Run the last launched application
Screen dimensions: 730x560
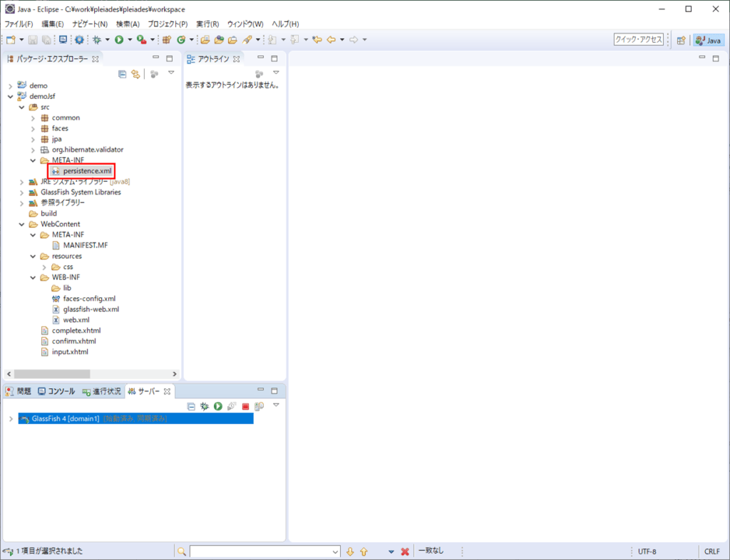pyautogui.click(x=118, y=40)
